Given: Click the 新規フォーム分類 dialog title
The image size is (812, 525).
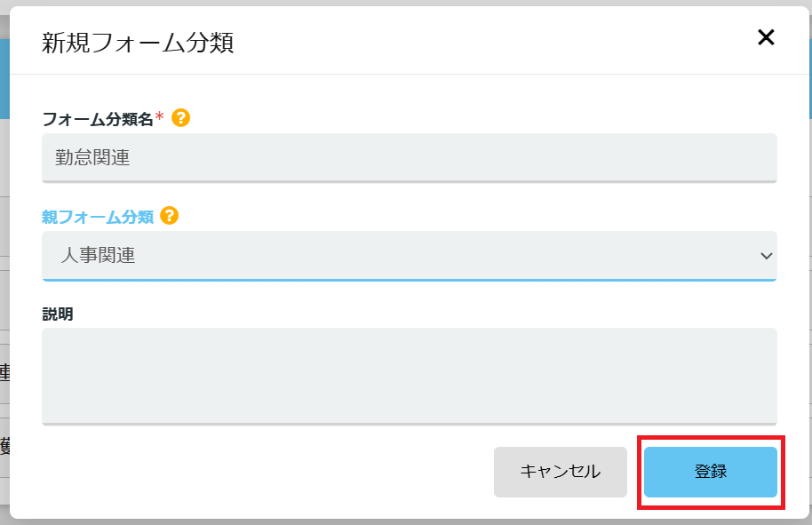Looking at the screenshot, I should click(138, 43).
